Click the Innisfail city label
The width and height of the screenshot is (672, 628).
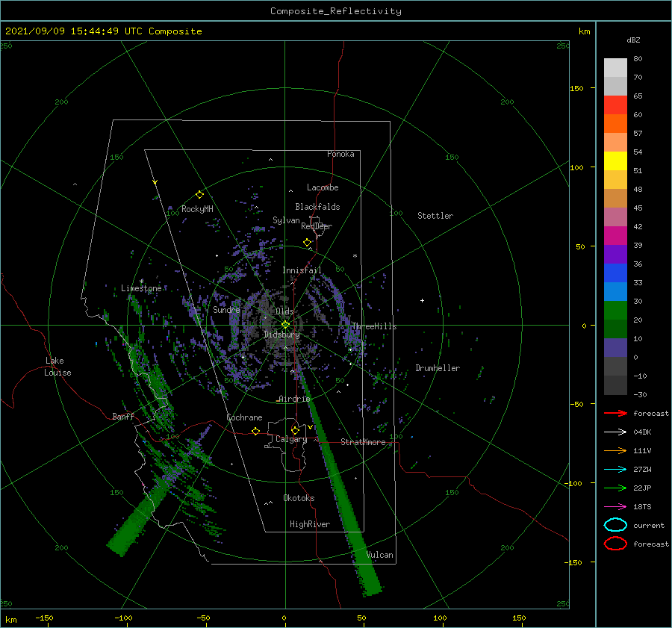302,270
